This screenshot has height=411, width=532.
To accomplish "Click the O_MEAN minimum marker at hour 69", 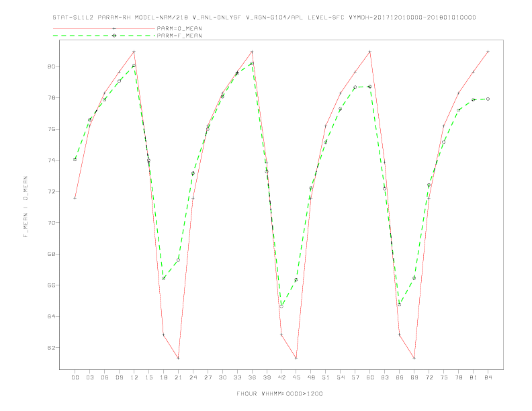I will pos(414,358).
